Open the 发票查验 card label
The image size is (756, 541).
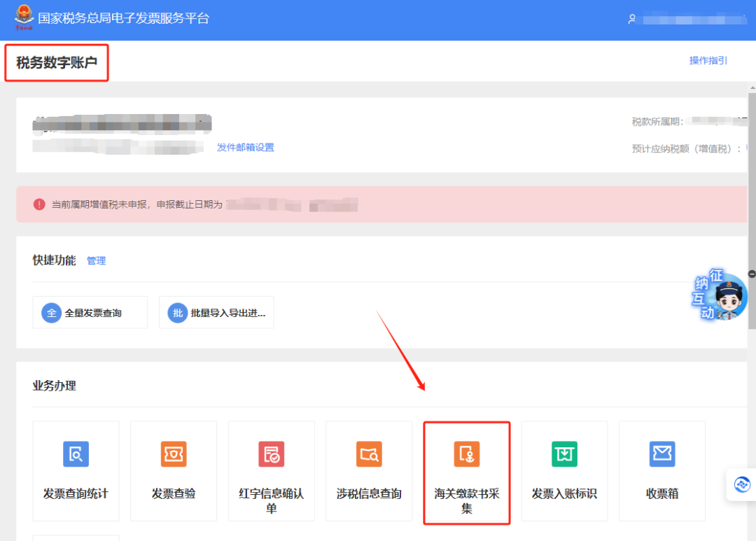click(174, 493)
